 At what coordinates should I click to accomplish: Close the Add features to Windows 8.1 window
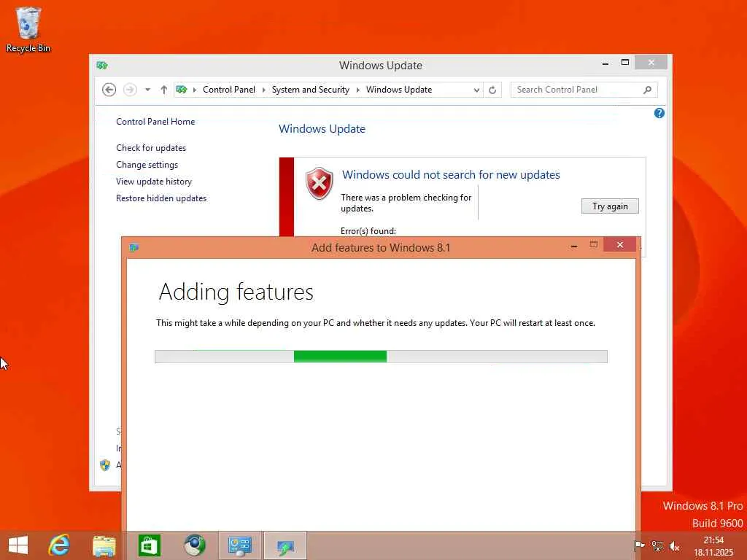pos(620,244)
